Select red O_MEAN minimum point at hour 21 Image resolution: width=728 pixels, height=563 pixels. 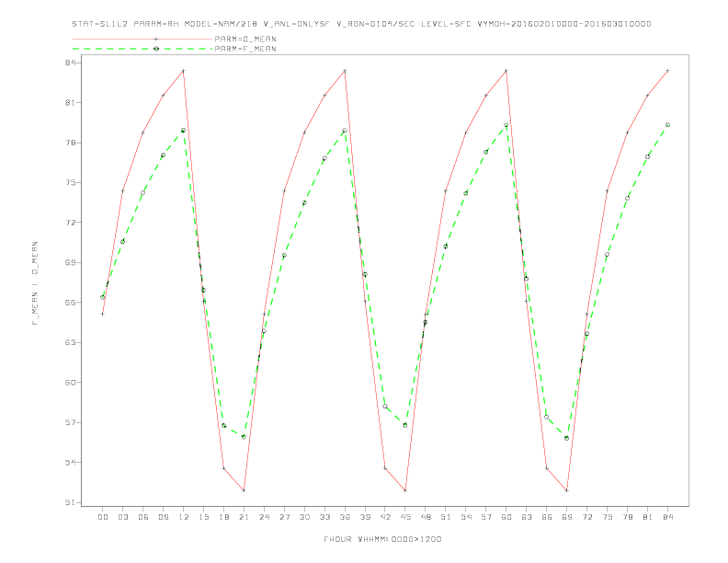[x=244, y=490]
